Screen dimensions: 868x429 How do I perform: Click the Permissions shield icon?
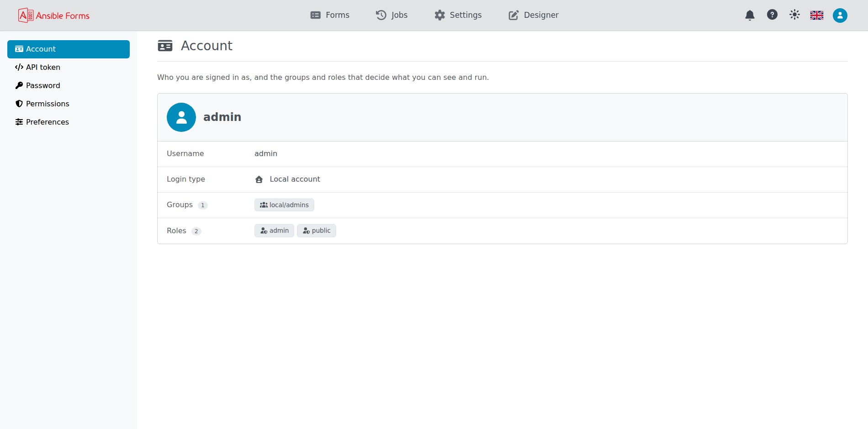click(19, 104)
